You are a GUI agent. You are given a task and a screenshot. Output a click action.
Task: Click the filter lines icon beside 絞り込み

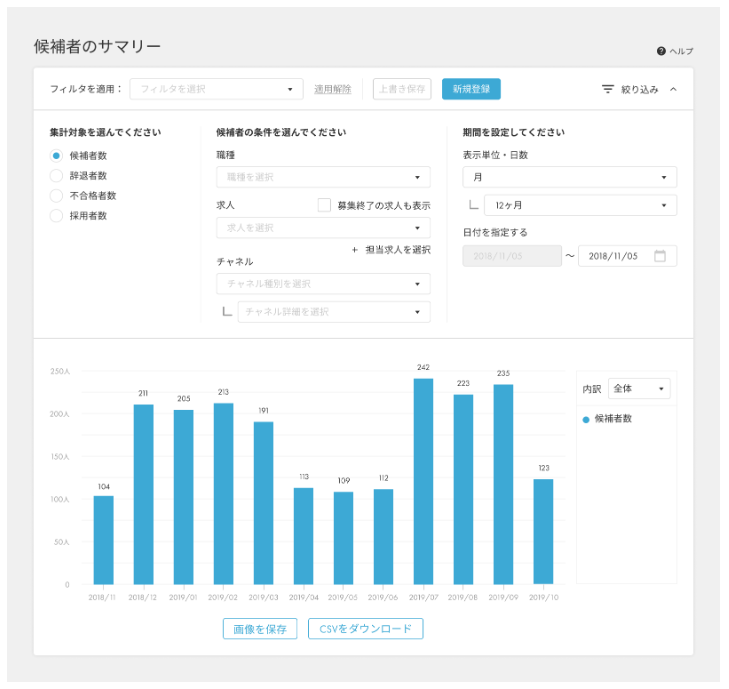coord(607,89)
